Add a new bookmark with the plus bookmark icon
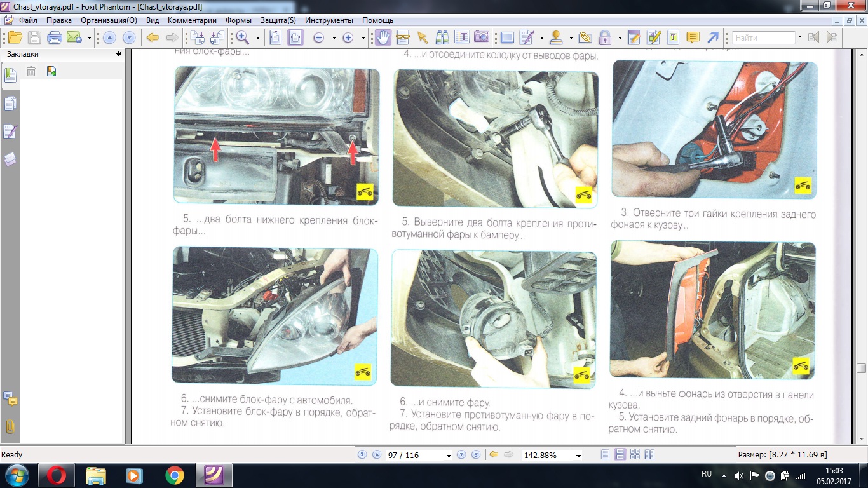Image resolution: width=868 pixels, height=488 pixels. 51,71
